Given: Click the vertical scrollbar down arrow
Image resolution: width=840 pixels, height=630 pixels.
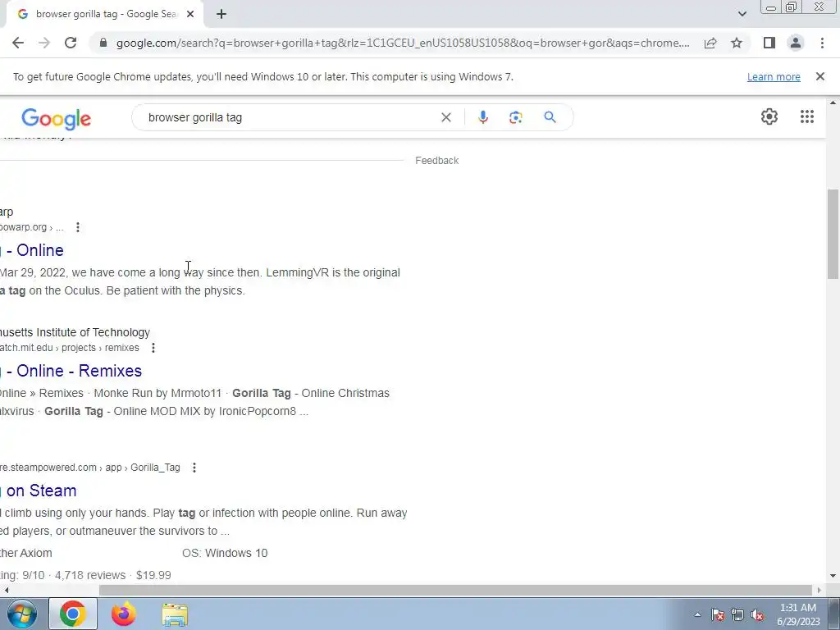Looking at the screenshot, I should tap(833, 576).
